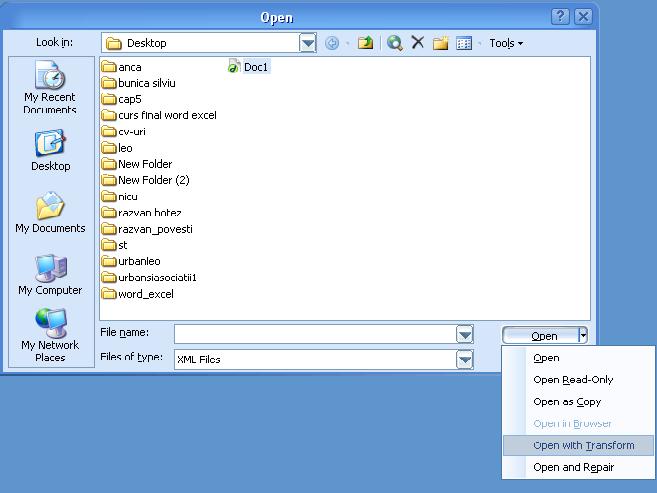
Task: Click the Search the Web icon
Action: (395, 43)
